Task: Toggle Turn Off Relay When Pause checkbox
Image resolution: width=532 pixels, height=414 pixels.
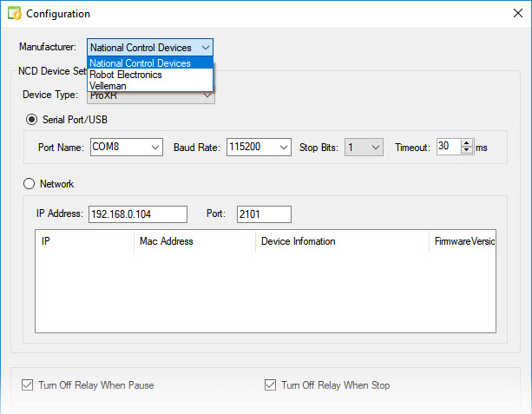Action: click(28, 385)
